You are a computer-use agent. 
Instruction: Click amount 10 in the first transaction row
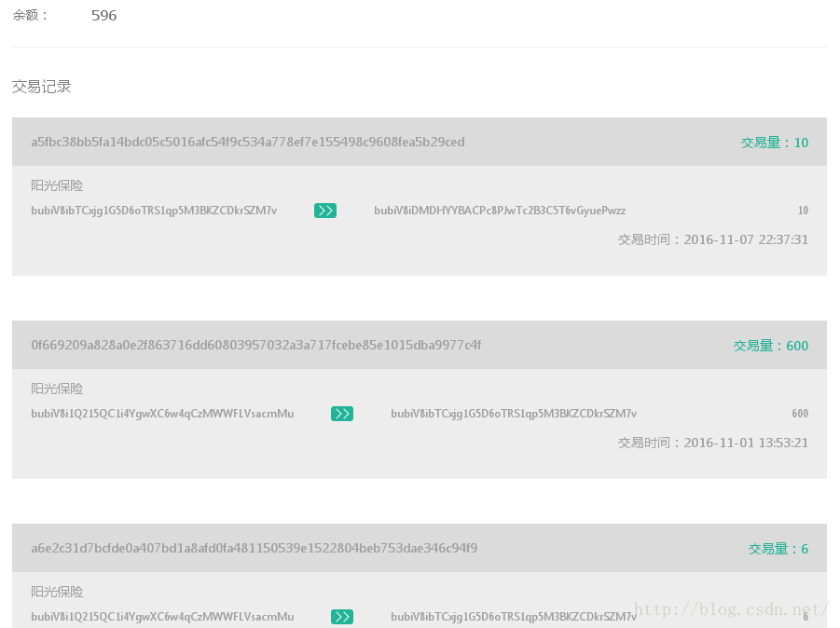click(x=803, y=211)
